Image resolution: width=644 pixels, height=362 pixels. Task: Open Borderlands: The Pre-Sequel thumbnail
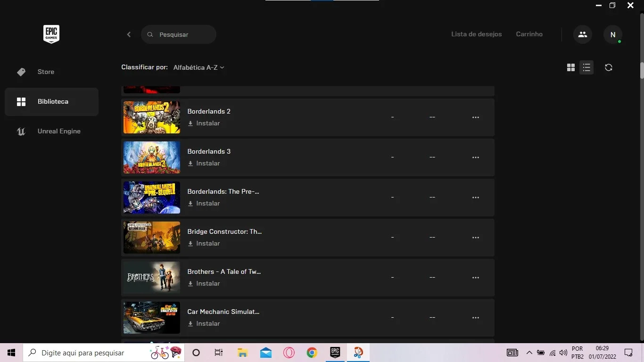pyautogui.click(x=152, y=197)
